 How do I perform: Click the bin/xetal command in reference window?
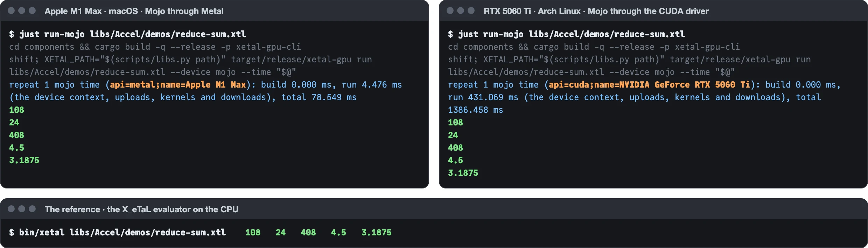pos(117,233)
